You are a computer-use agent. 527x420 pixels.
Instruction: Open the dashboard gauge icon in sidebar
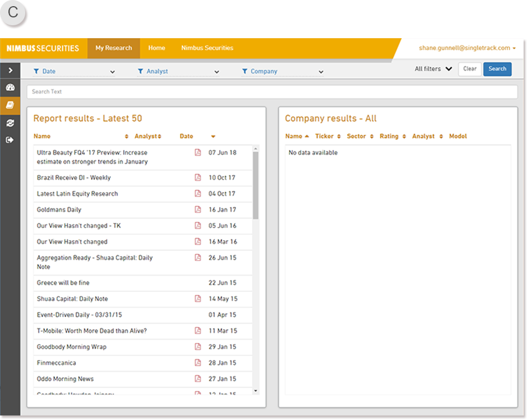(x=10, y=88)
